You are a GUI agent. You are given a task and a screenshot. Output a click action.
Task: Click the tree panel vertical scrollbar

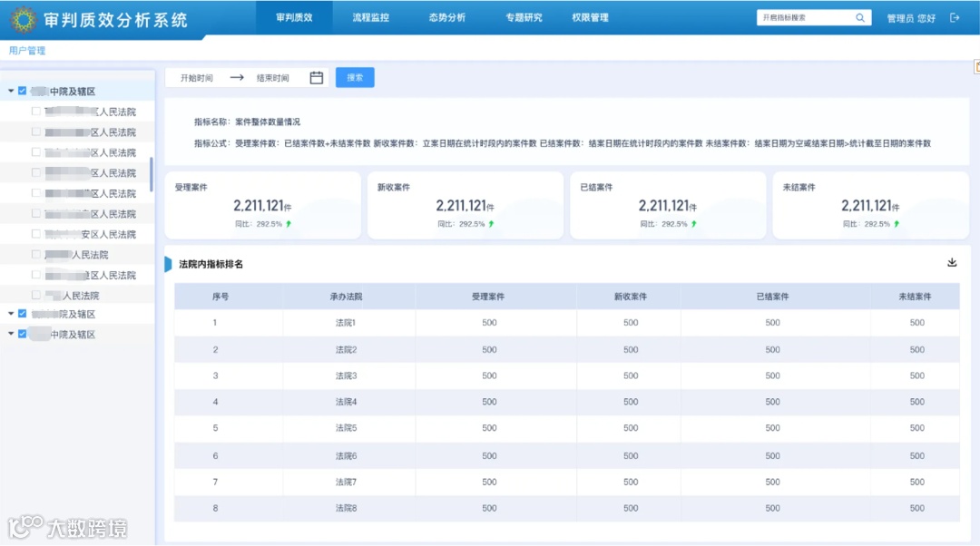click(152, 174)
